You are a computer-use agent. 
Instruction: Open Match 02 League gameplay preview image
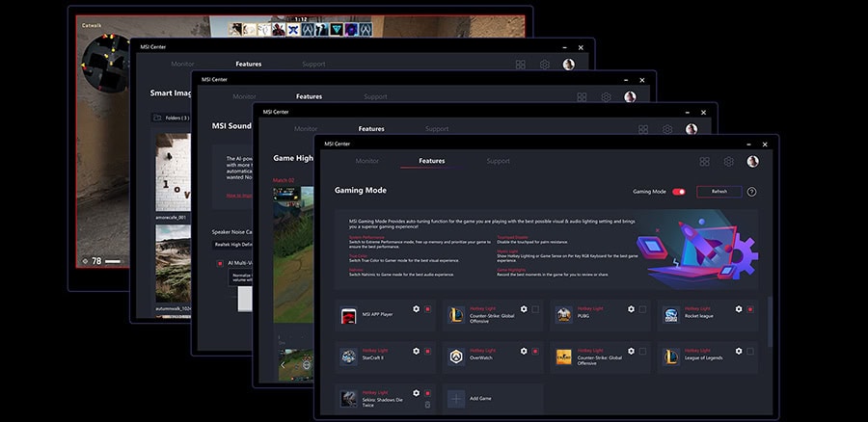click(293, 255)
